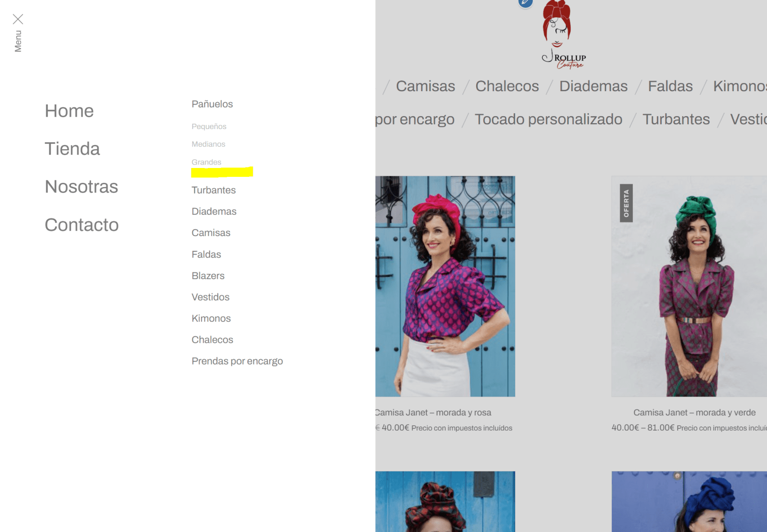The height and width of the screenshot is (532, 767).
Task: Click the Camisa Janet – morada y rosa title
Action: point(433,413)
